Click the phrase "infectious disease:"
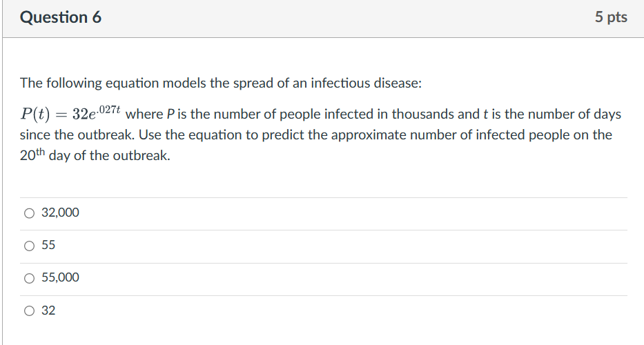 coord(367,83)
